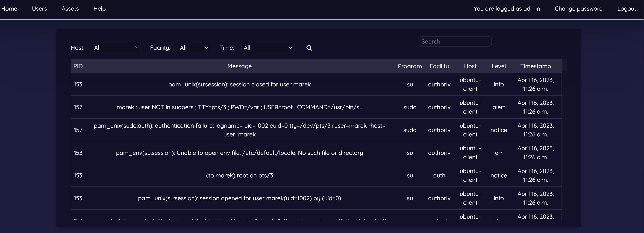
Task: Open the Help page
Action: click(x=100, y=8)
